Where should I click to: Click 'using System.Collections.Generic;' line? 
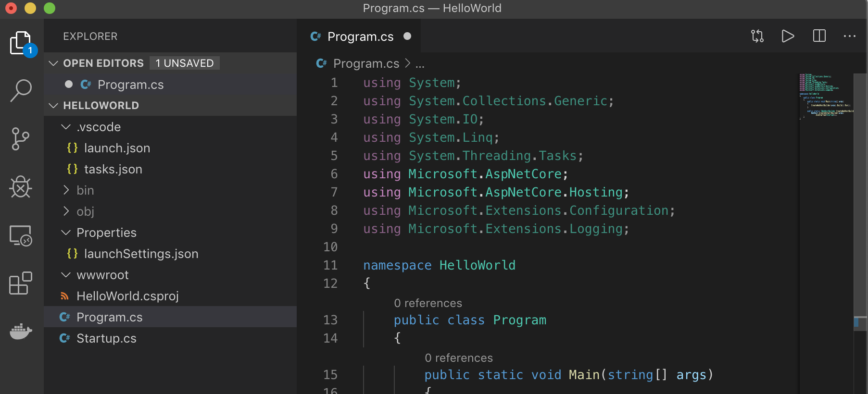(489, 101)
